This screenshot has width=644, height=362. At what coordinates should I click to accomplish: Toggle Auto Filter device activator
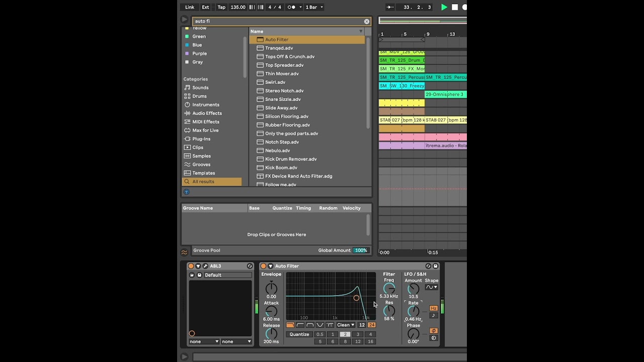coord(263,266)
